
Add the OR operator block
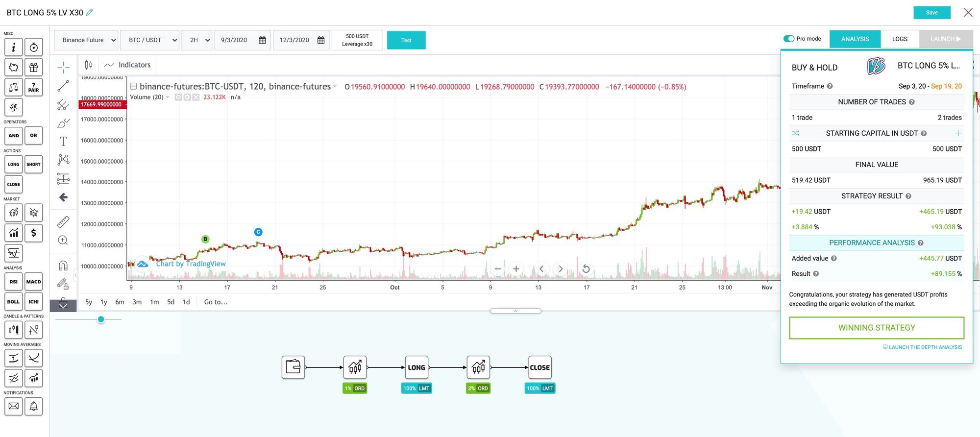pyautogui.click(x=34, y=136)
